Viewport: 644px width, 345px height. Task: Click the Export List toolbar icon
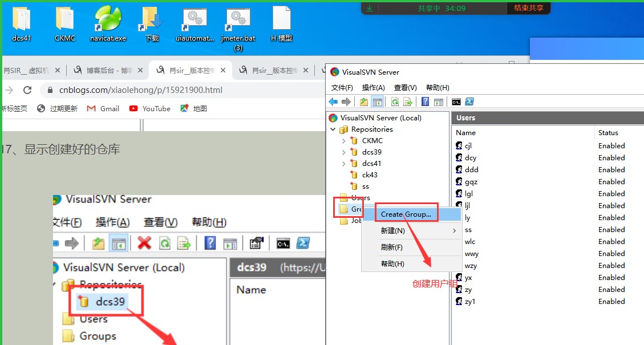pyautogui.click(x=407, y=102)
